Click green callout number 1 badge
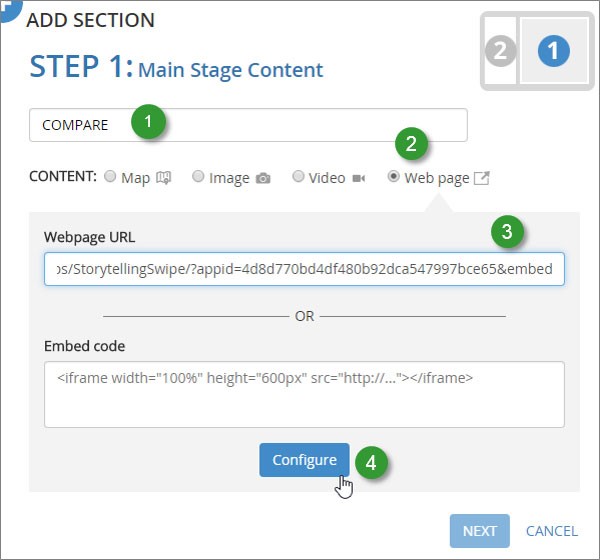 [149, 123]
